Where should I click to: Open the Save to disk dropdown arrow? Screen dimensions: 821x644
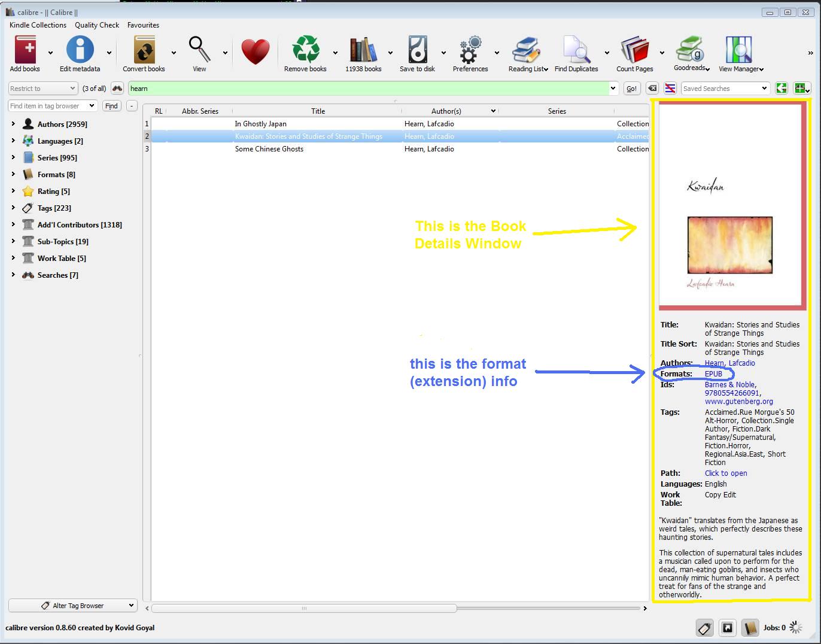tap(443, 53)
